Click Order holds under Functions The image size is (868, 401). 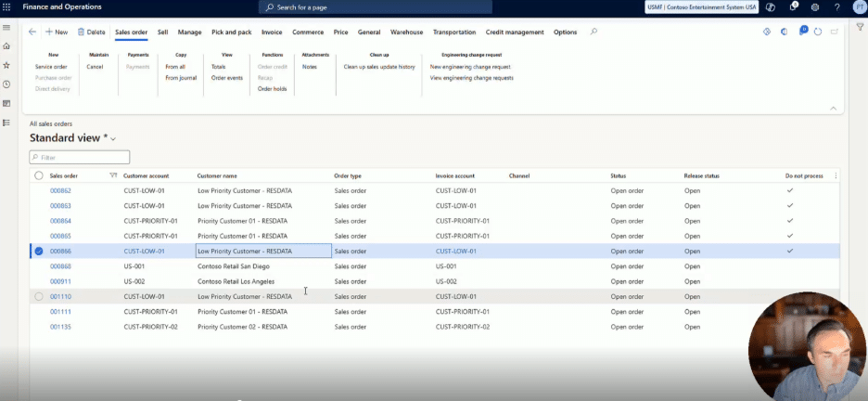click(273, 88)
